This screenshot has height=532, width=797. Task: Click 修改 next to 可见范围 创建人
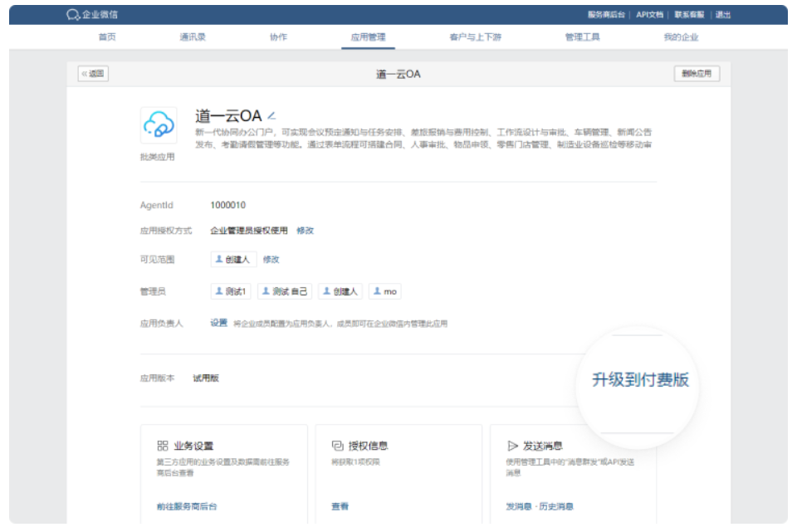pyautogui.click(x=271, y=260)
